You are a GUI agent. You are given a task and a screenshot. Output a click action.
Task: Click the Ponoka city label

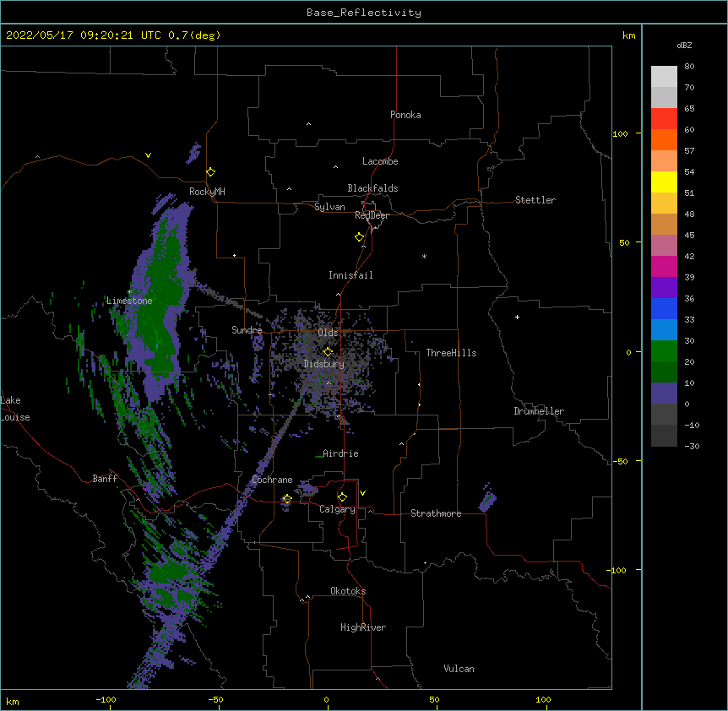point(405,115)
